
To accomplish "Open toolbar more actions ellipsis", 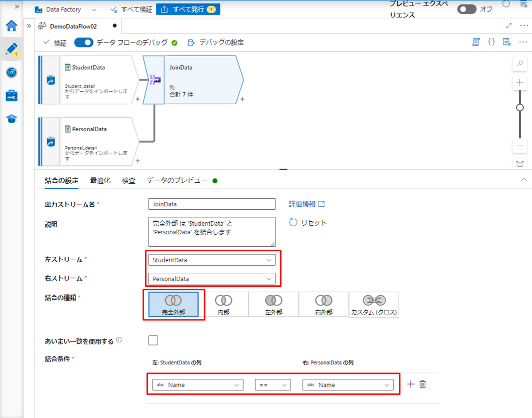I will (x=523, y=42).
